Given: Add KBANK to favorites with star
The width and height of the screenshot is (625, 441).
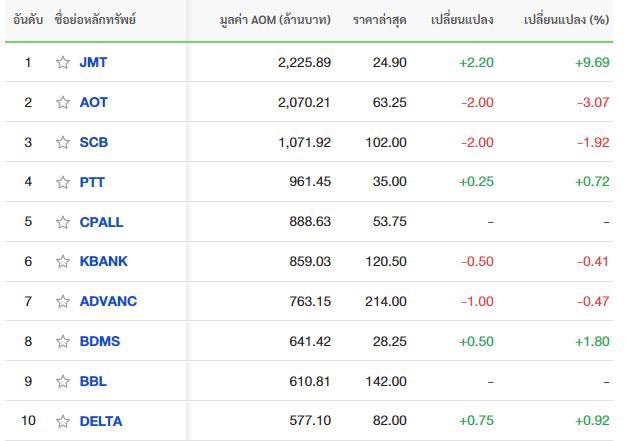Looking at the screenshot, I should 63,261.
